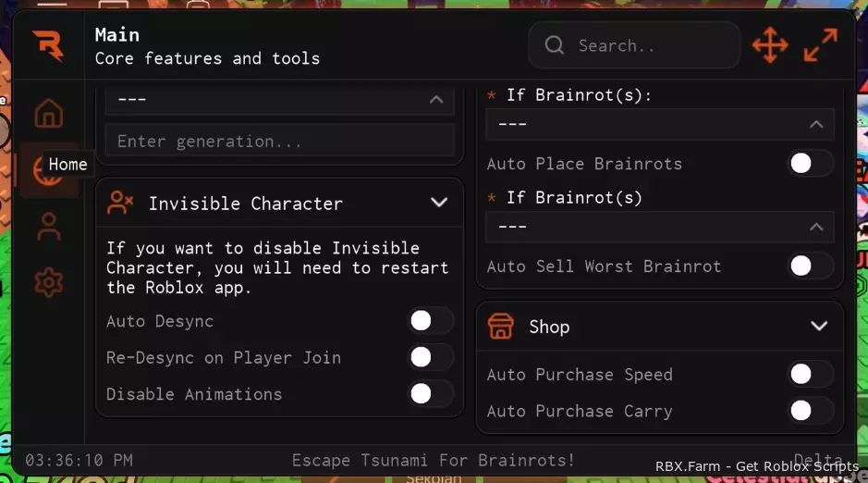Image resolution: width=868 pixels, height=483 pixels.
Task: Click the move window arrows icon
Action: click(770, 45)
